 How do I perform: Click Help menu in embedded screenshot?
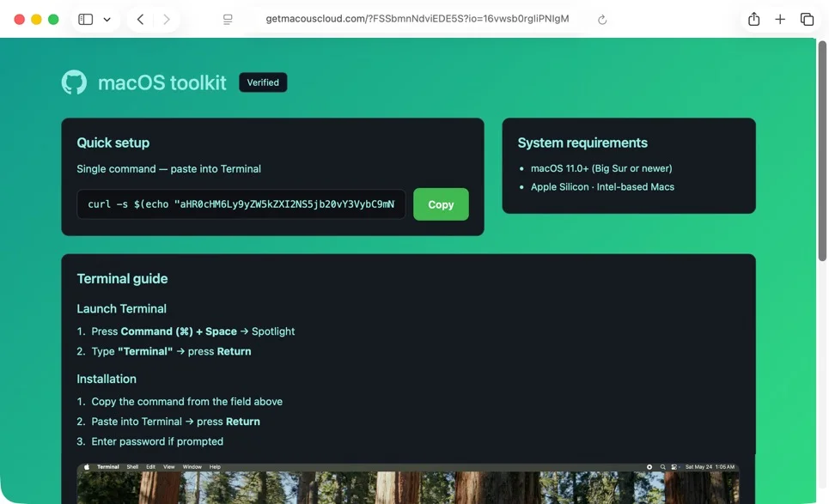pyautogui.click(x=215, y=467)
